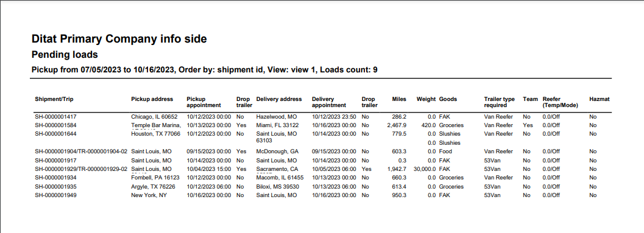Select trip SH-0000001904/TR-0000001904-02
This screenshot has width=644, height=233.
tap(81, 151)
